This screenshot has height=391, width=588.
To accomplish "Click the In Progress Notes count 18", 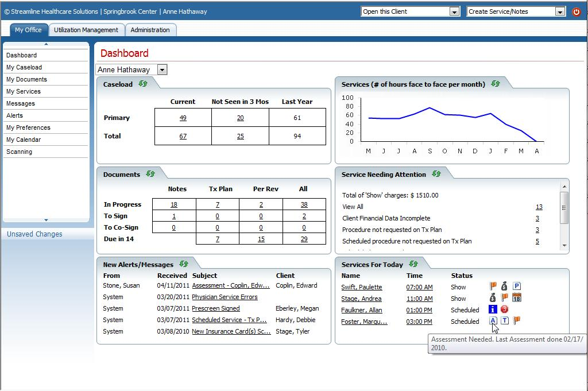I will coord(174,204).
